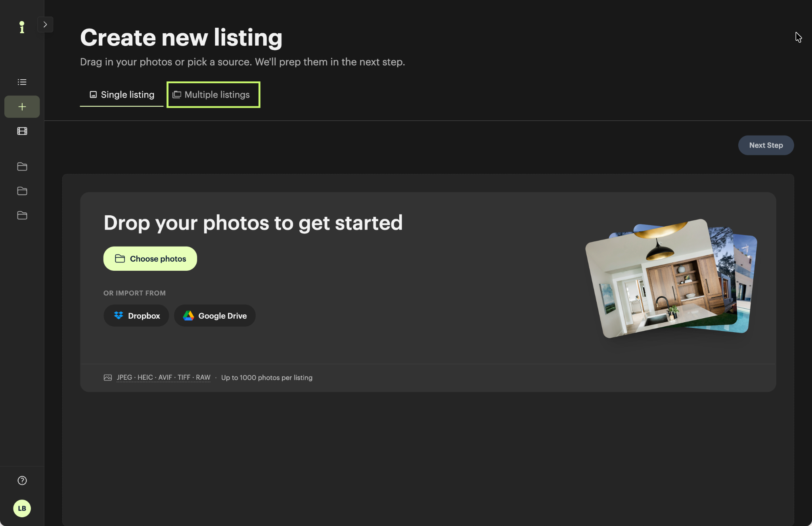The width and height of the screenshot is (812, 526).
Task: Open the LB user avatar menu
Action: 22,508
